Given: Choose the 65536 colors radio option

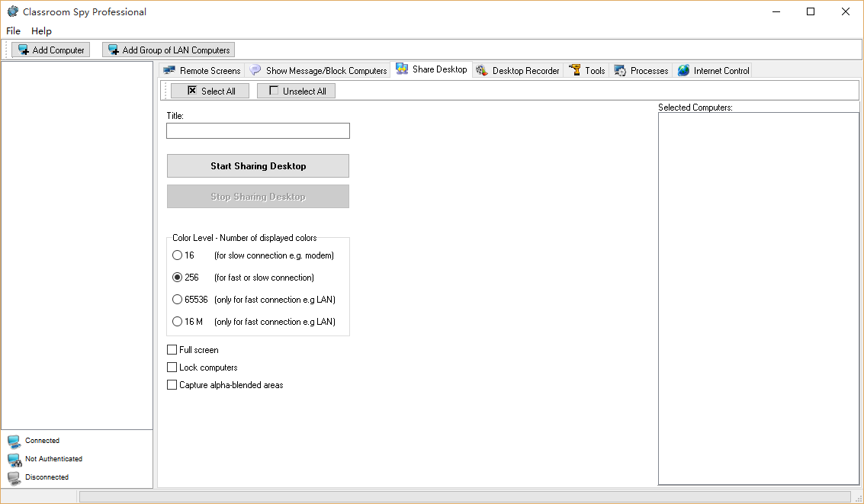Looking at the screenshot, I should tap(177, 299).
